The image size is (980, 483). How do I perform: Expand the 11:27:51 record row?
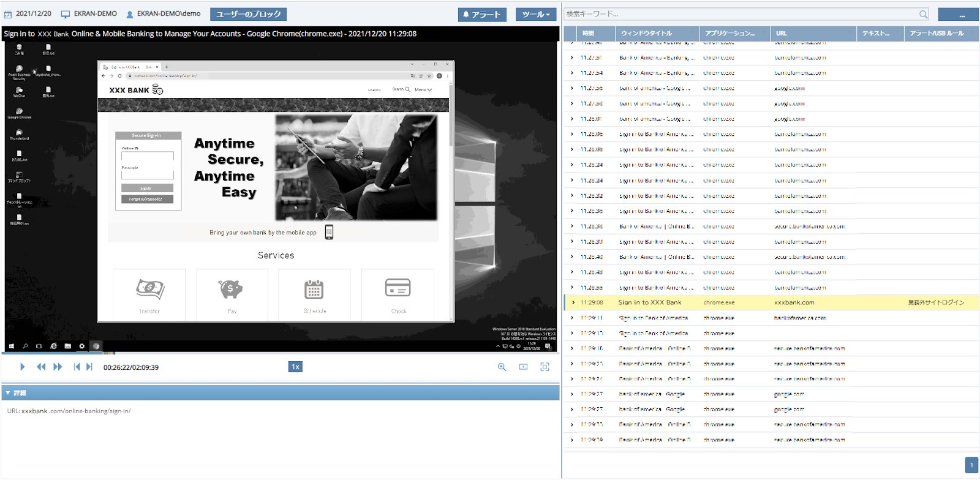click(572, 58)
